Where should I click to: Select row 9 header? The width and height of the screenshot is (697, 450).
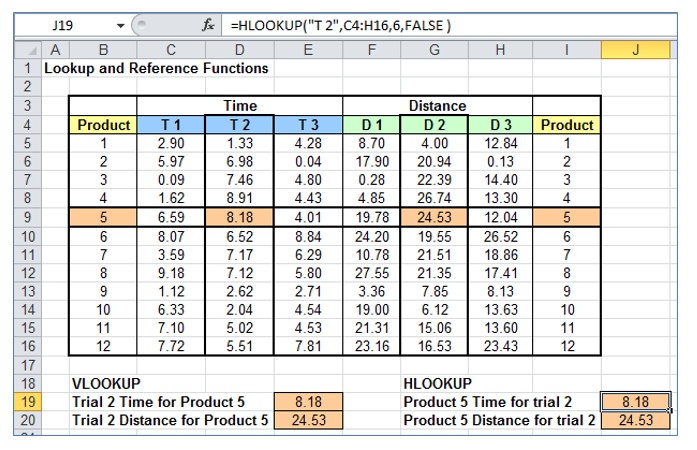pyautogui.click(x=28, y=217)
